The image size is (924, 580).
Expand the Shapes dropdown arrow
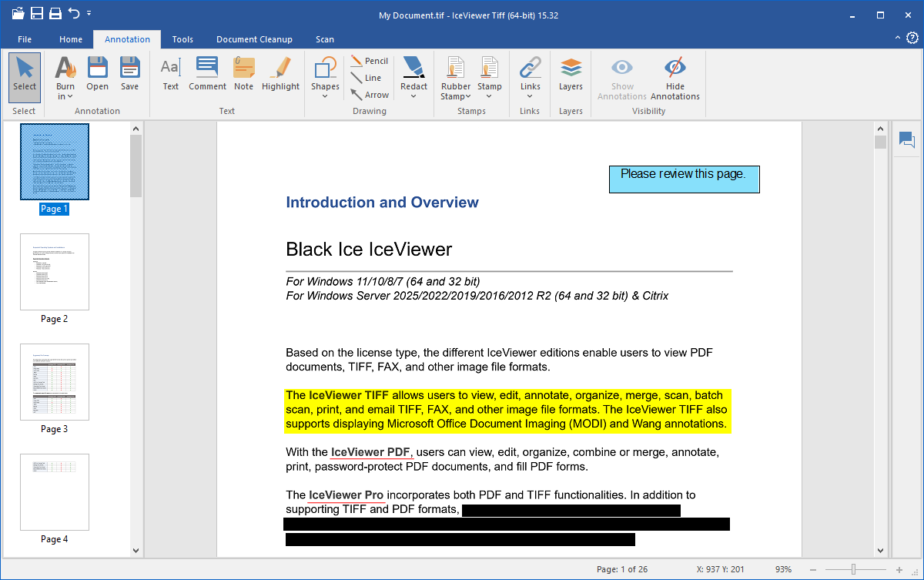click(x=325, y=97)
